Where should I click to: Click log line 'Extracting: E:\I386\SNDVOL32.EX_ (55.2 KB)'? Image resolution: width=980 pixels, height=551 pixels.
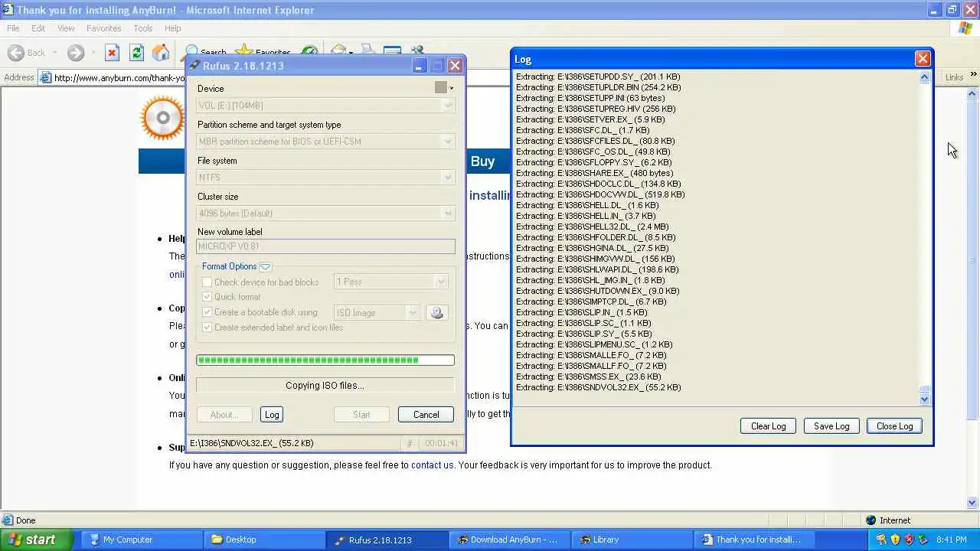tap(598, 387)
